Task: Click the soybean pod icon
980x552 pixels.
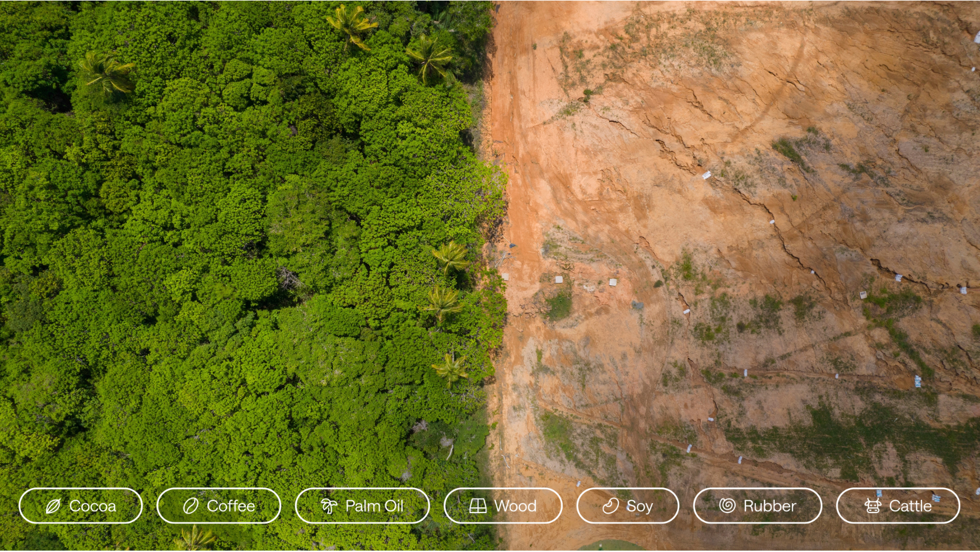Action: 610,506
